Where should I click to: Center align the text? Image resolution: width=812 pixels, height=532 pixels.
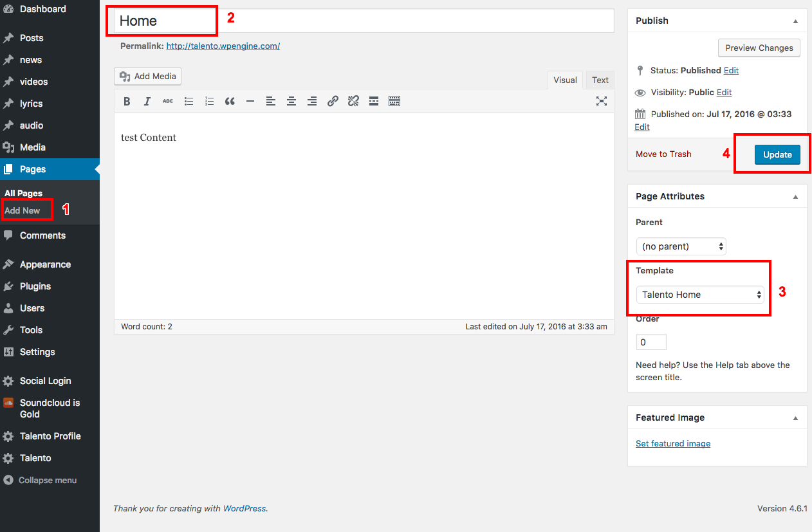point(291,101)
